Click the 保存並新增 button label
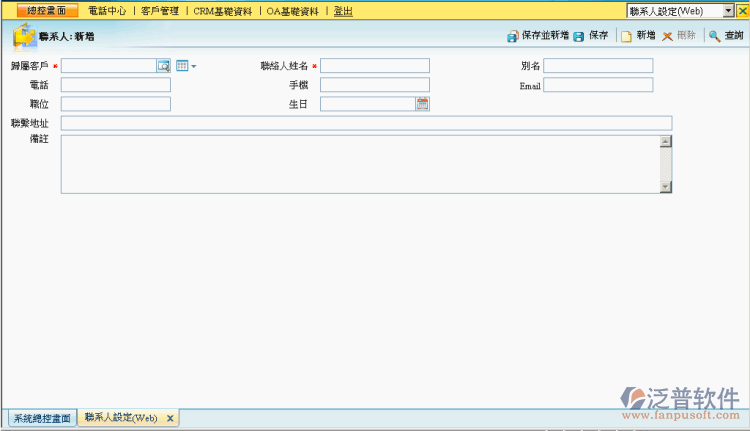The width and height of the screenshot is (750, 431). pos(545,35)
